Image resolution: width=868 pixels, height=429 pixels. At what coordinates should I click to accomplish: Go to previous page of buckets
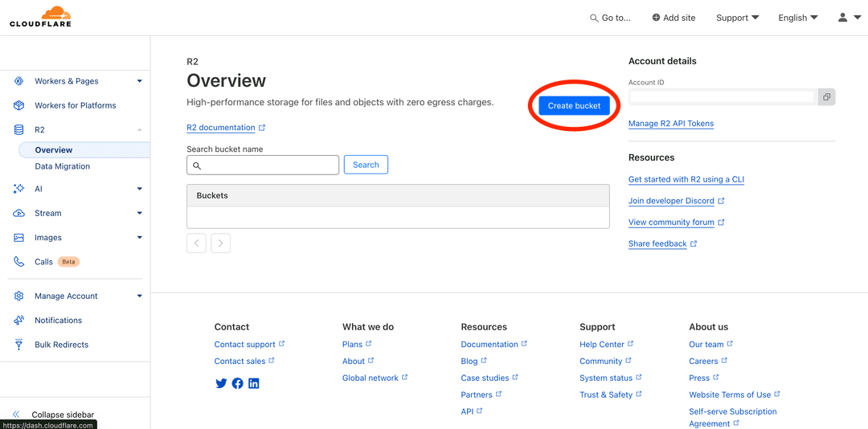[x=197, y=243]
